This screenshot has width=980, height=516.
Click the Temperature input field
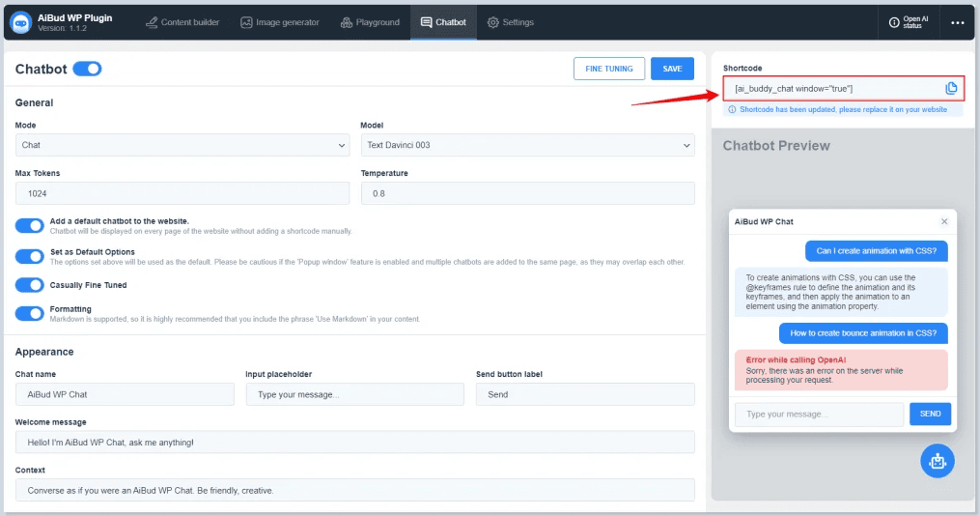click(x=527, y=193)
